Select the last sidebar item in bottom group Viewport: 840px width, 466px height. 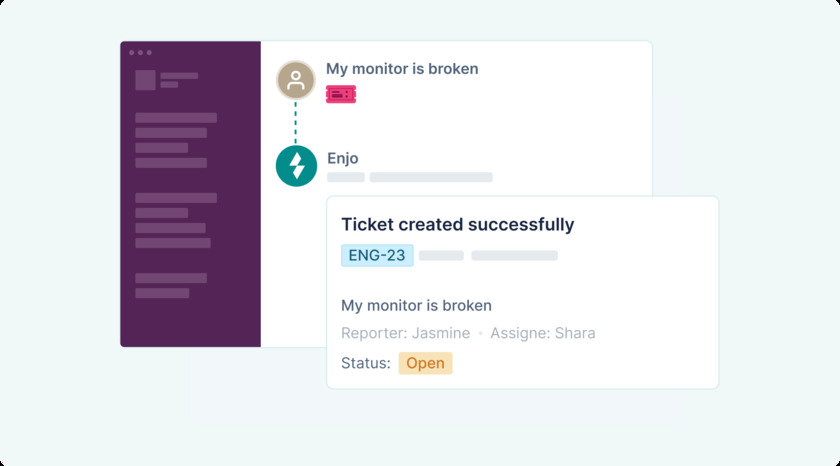tap(162, 293)
